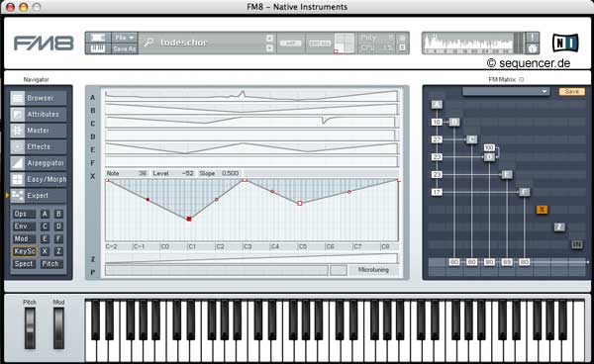Image resolution: width=594 pixels, height=364 pixels.
Task: Select orange operator X in FM Matrix
Action: pos(542,210)
